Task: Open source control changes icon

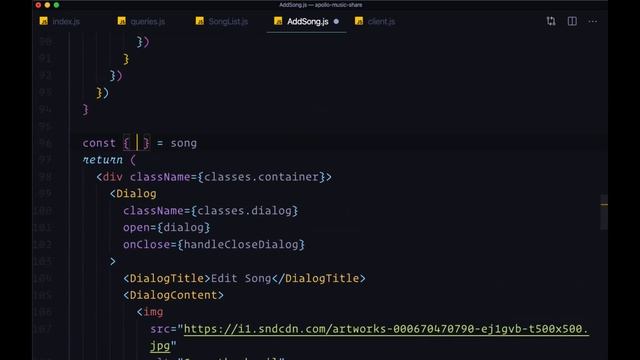Action: [551, 21]
